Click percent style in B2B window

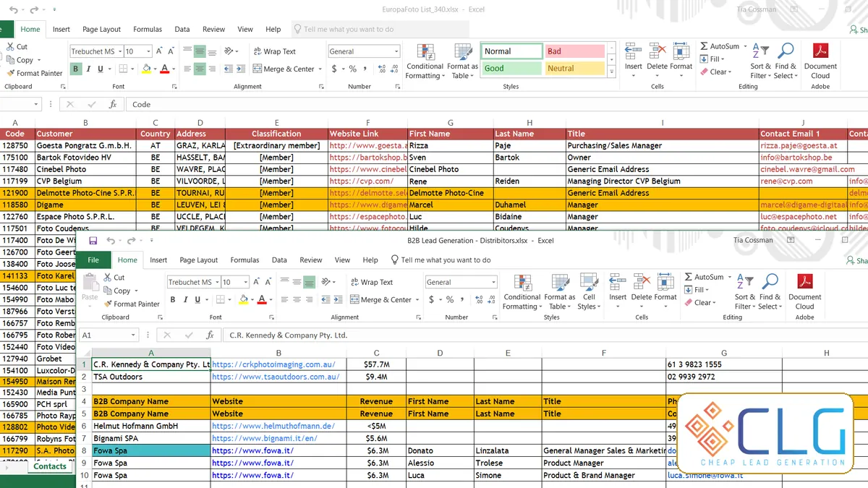point(449,300)
